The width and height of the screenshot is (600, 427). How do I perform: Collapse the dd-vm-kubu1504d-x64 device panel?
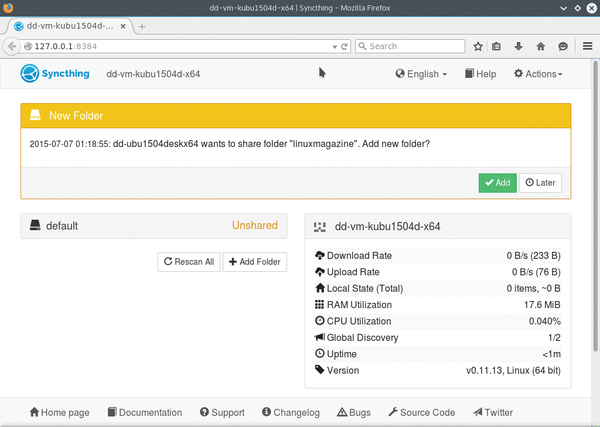(438, 227)
